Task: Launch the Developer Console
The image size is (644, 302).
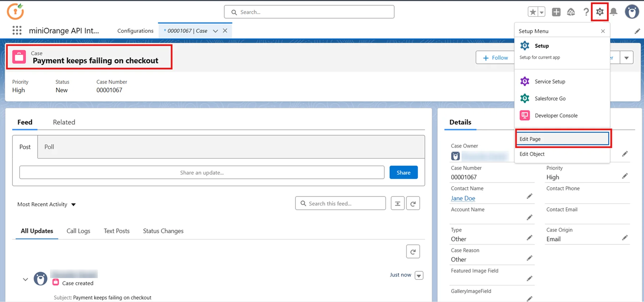Action: click(x=562, y=115)
